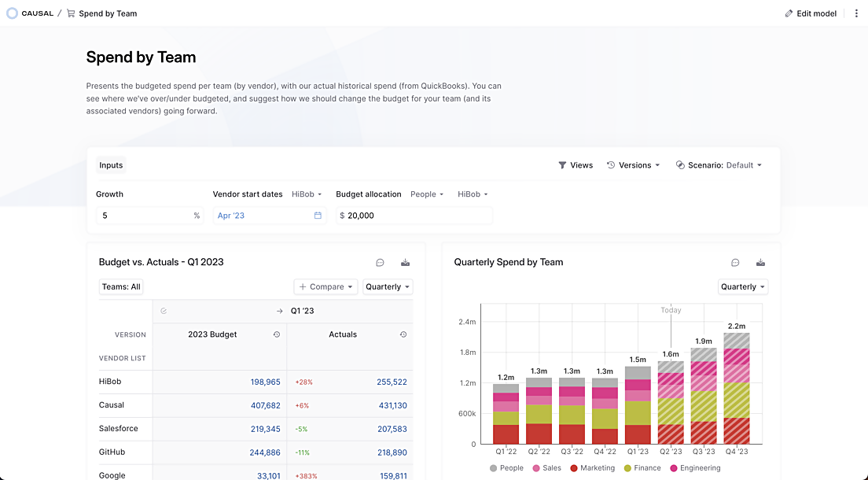Click the Finance legend color swatch

[x=627, y=468]
